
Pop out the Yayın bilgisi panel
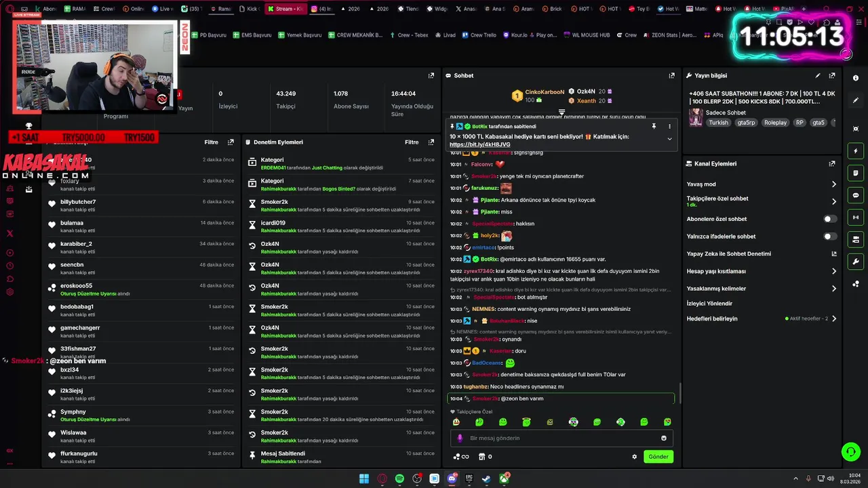pos(832,76)
